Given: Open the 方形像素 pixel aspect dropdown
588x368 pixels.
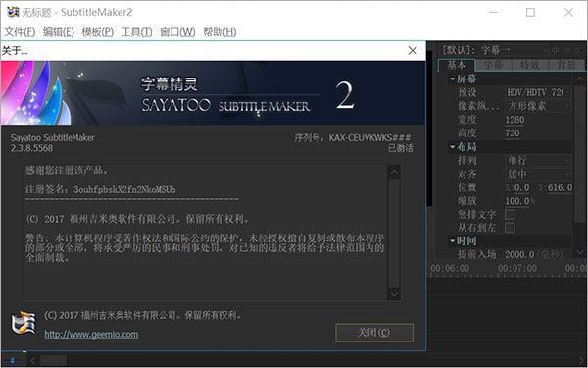Looking at the screenshot, I should click(538, 106).
